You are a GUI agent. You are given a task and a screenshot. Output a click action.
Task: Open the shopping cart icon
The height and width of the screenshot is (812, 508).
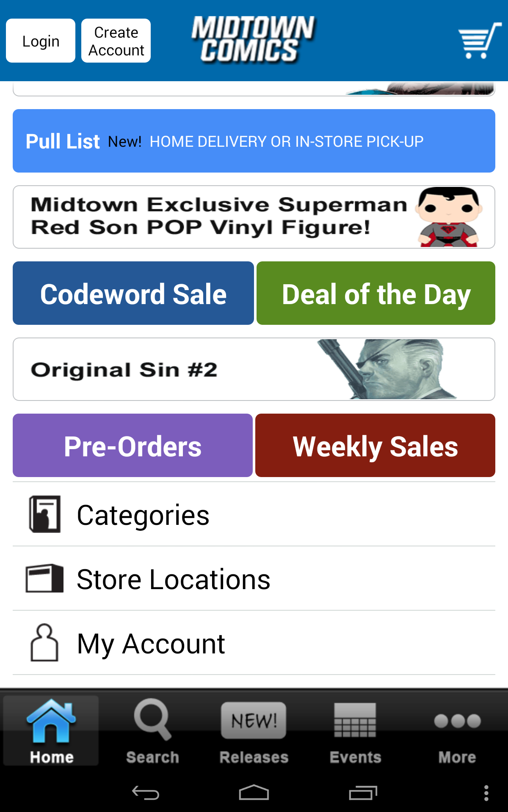(x=479, y=41)
